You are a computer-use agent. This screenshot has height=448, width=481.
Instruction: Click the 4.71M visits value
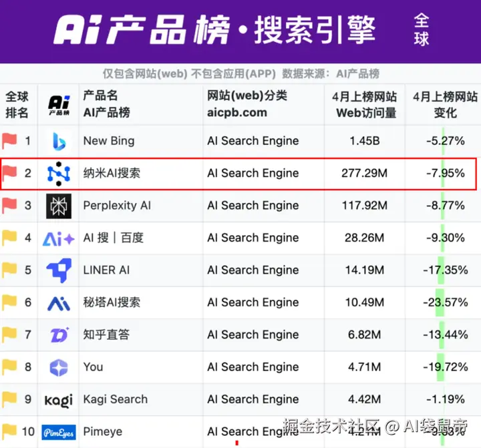(365, 367)
